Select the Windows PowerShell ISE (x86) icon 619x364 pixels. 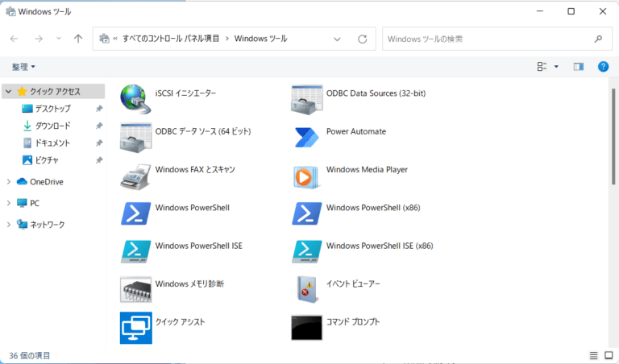(x=307, y=251)
